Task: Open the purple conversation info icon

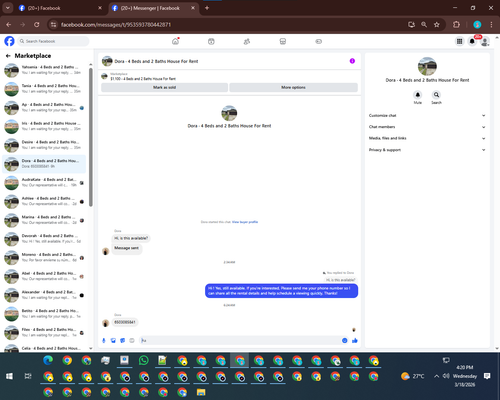Action: [352, 61]
